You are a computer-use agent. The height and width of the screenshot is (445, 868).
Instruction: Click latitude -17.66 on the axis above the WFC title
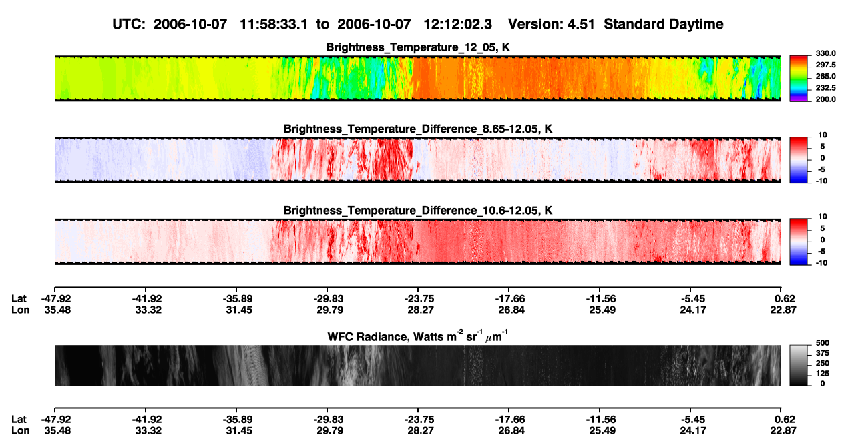(509, 299)
